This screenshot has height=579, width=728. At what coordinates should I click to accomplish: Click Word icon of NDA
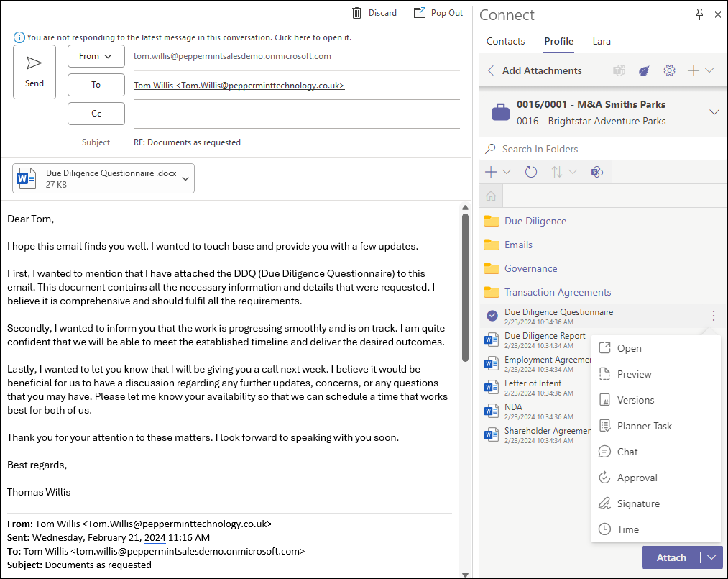tap(492, 411)
